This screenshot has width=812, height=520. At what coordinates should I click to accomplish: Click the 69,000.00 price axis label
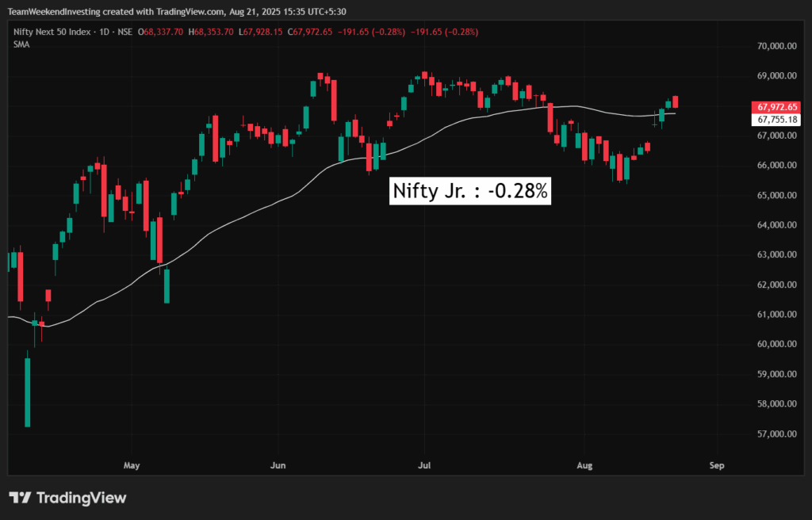(777, 75)
